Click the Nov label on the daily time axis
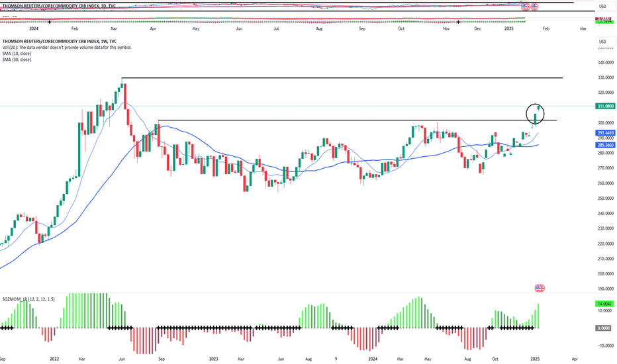The height and width of the screenshot is (364, 617). [x=446, y=28]
